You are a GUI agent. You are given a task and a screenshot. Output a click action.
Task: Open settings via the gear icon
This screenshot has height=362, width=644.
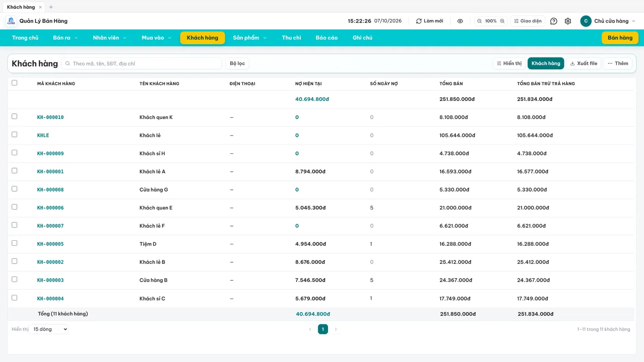[x=568, y=21]
